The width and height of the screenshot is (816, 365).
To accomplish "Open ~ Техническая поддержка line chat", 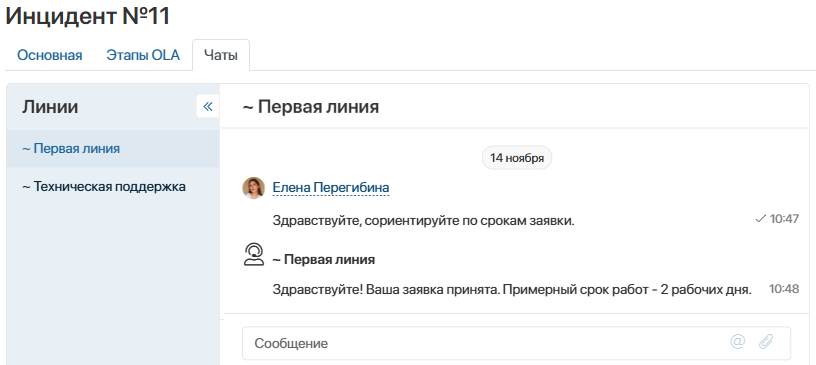I will click(x=113, y=186).
